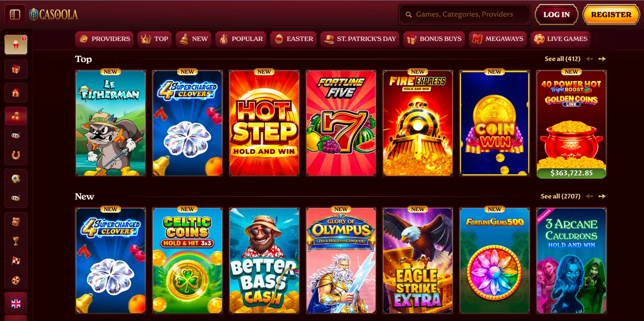Open the Hot Step Hold and Win game
This screenshot has width=644, height=321.
(x=264, y=123)
